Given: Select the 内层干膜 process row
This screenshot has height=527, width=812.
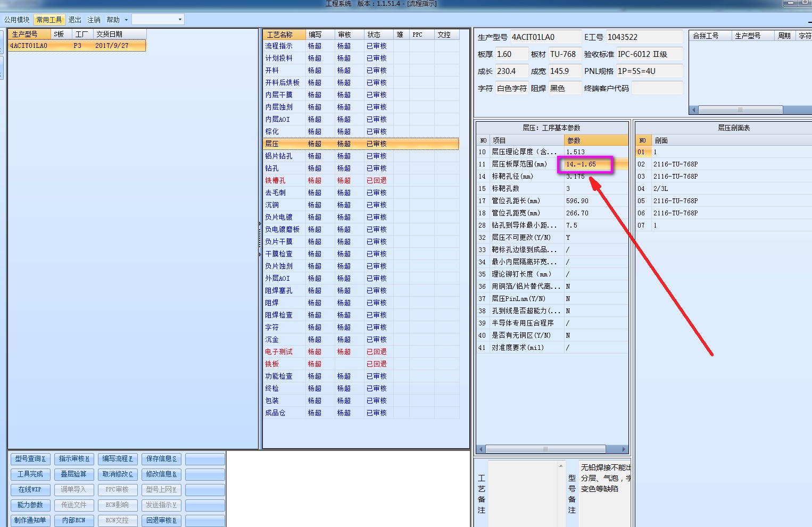Looking at the screenshot, I should coord(361,95).
